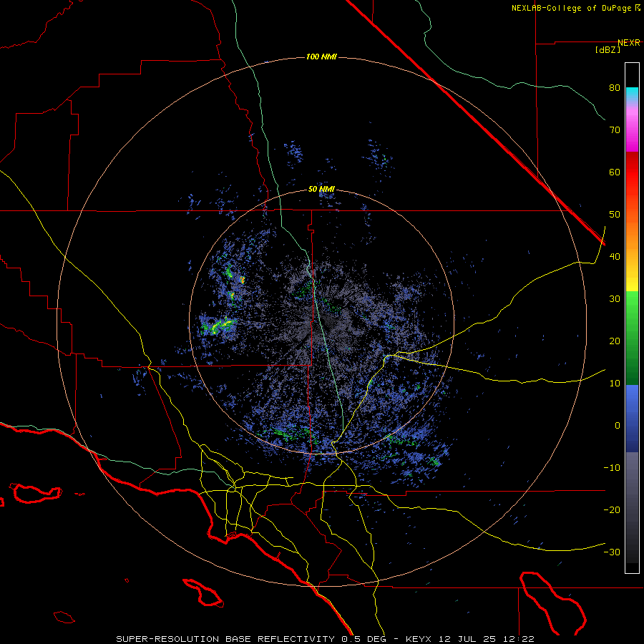The width and height of the screenshot is (644, 644).
Task: Click the NEXLAB-College of DuPage credit text
Action: (572, 8)
